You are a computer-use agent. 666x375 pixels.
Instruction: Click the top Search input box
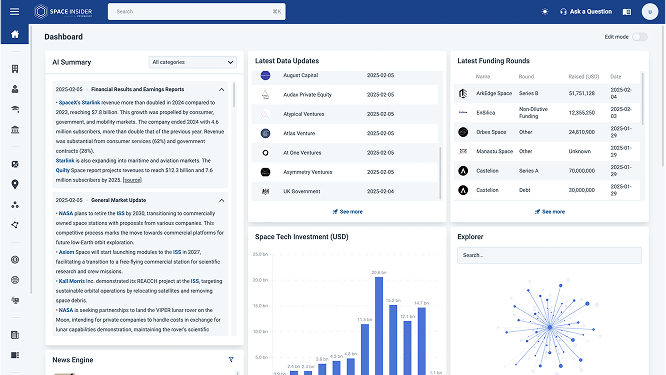click(197, 11)
